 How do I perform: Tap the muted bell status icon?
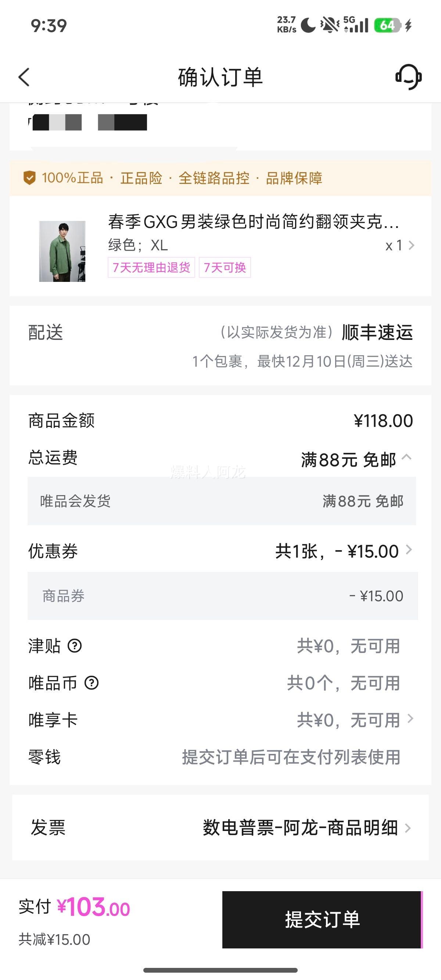coord(329,25)
